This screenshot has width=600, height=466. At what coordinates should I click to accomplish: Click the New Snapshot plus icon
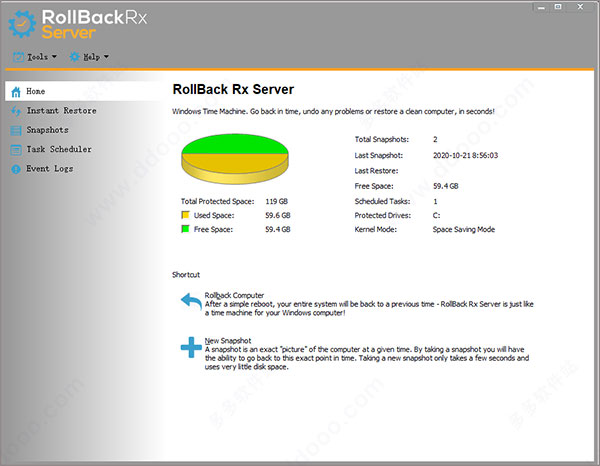coord(191,347)
